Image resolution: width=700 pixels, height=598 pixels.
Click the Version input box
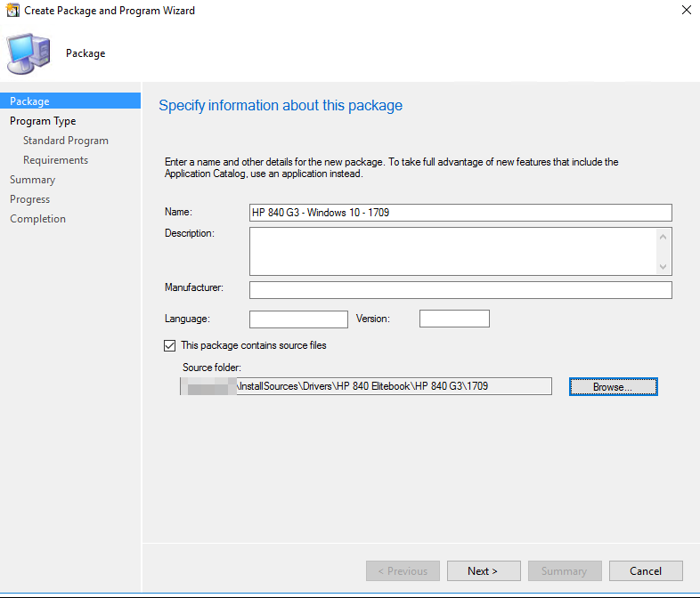click(x=454, y=319)
